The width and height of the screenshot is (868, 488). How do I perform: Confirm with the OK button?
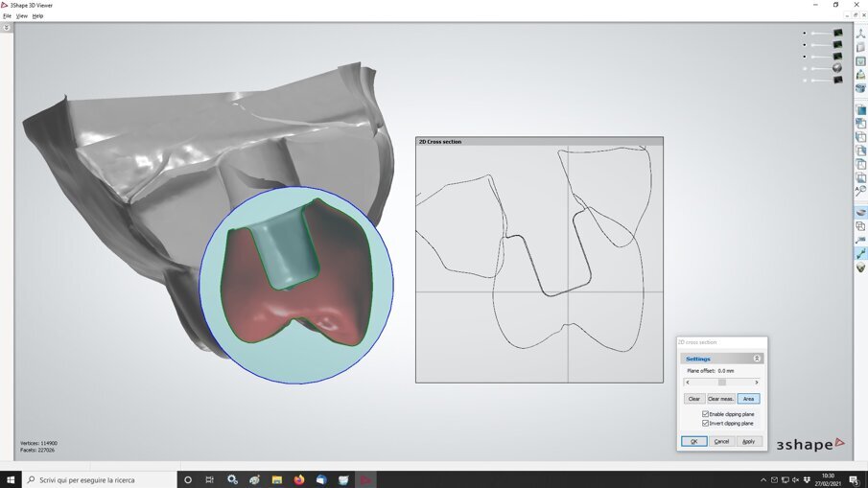[694, 441]
